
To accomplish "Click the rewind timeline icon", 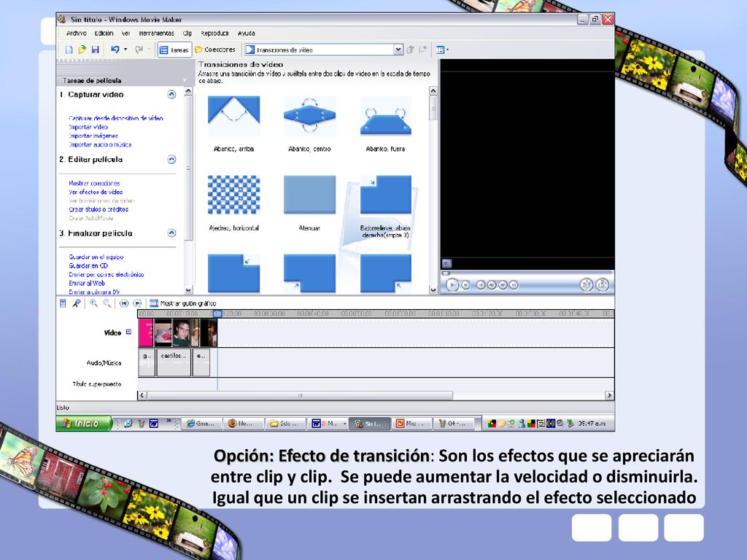I will click(x=124, y=303).
